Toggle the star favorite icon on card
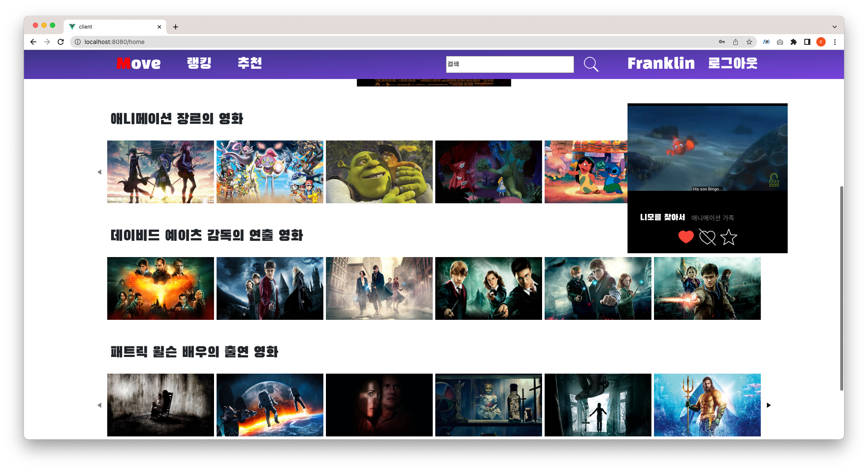This screenshot has height=471, width=868. click(x=729, y=237)
